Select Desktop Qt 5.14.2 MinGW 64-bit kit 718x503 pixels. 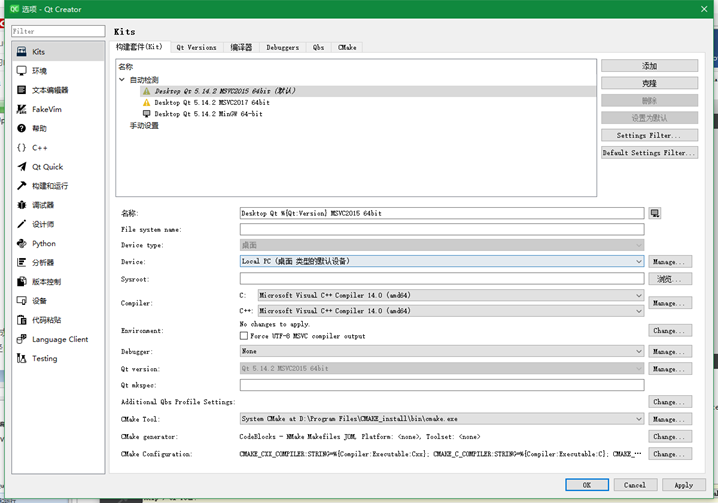click(x=208, y=114)
